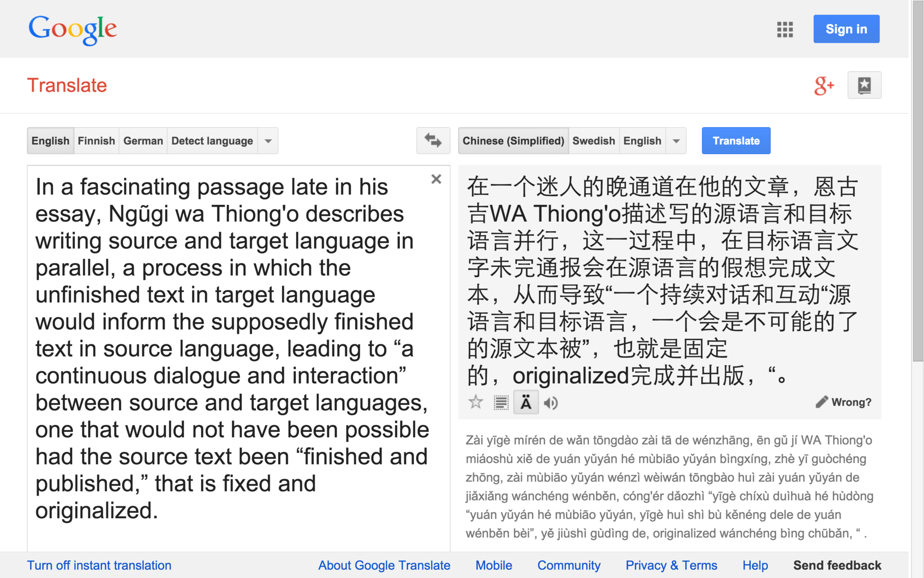
Task: Open the Google apps grid
Action: (784, 29)
